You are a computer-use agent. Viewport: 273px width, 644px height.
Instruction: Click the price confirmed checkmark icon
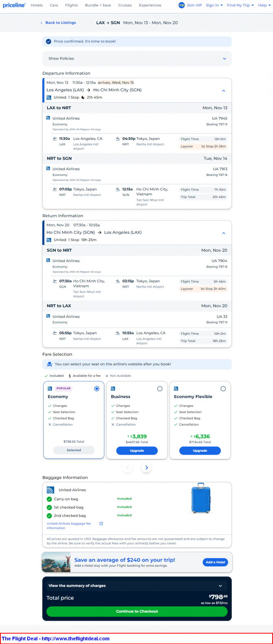[x=48, y=41]
